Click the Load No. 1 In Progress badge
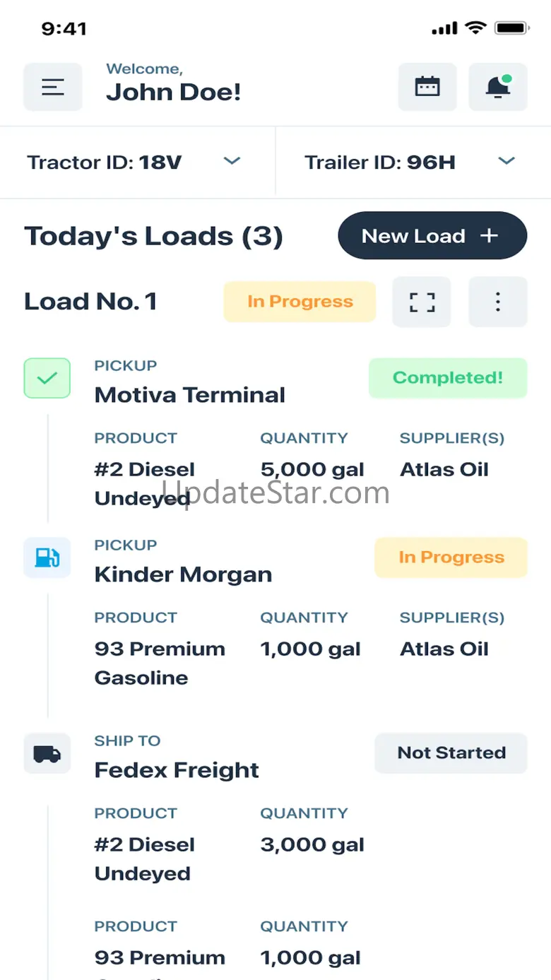 tap(300, 302)
